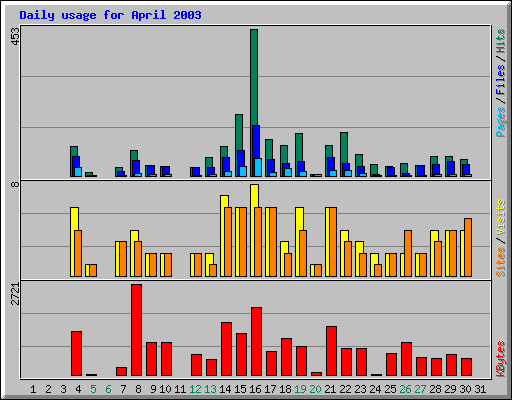Click the yellow 'Visits' legend label

(500, 217)
